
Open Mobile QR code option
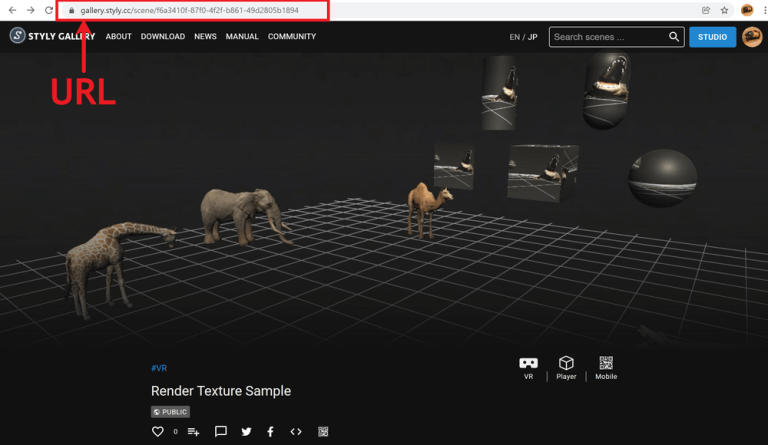tap(605, 364)
